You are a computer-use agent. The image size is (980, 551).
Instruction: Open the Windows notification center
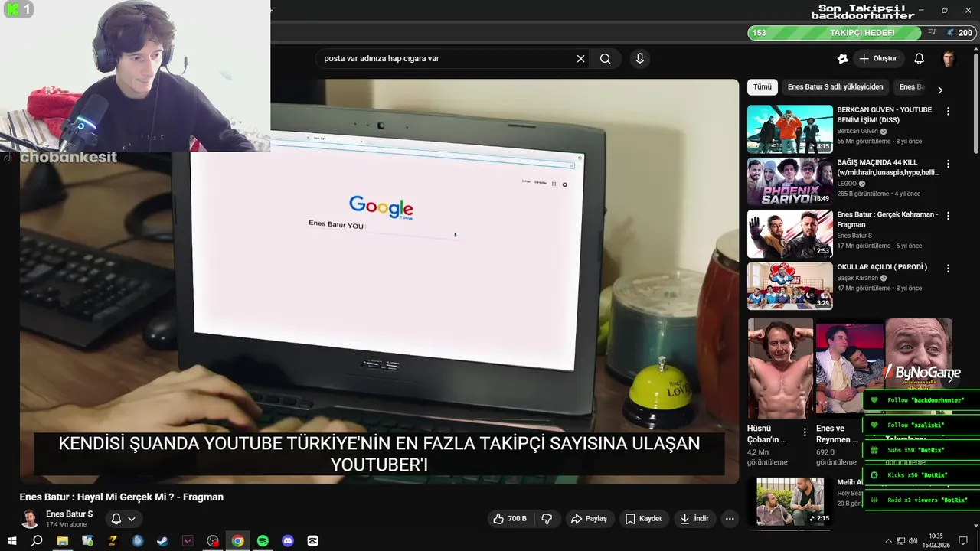click(963, 541)
